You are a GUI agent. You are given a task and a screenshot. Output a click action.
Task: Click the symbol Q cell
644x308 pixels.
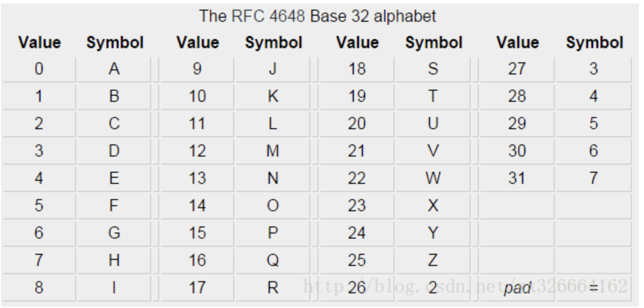273,261
